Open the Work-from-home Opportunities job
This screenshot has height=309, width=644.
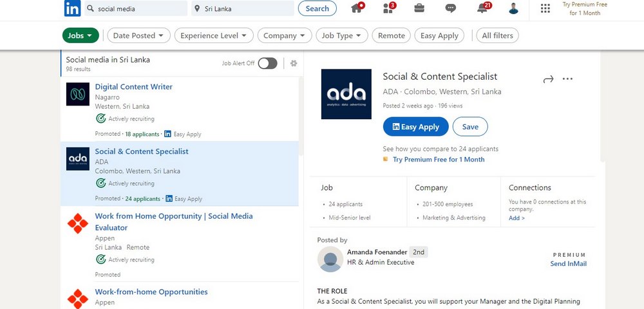click(x=151, y=292)
